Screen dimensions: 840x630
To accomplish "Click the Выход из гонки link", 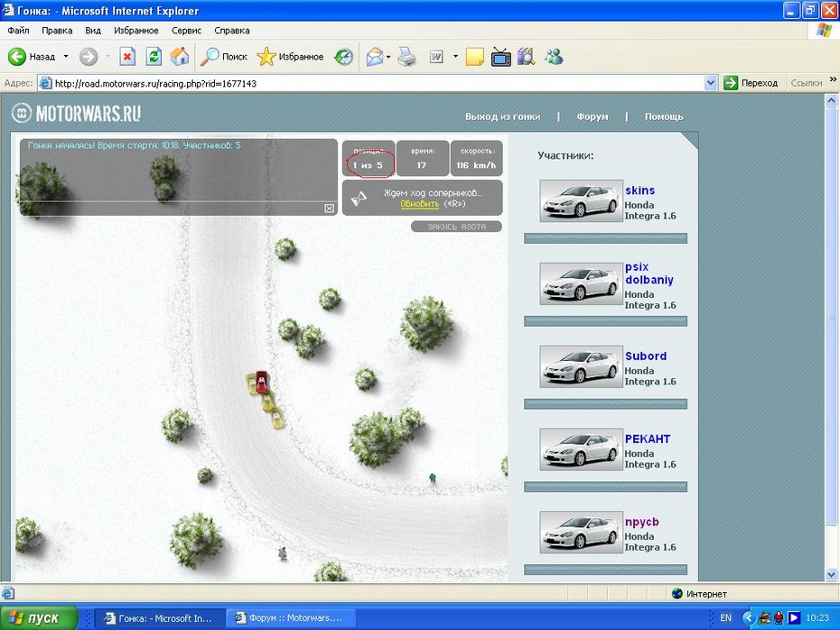I will pos(502,116).
